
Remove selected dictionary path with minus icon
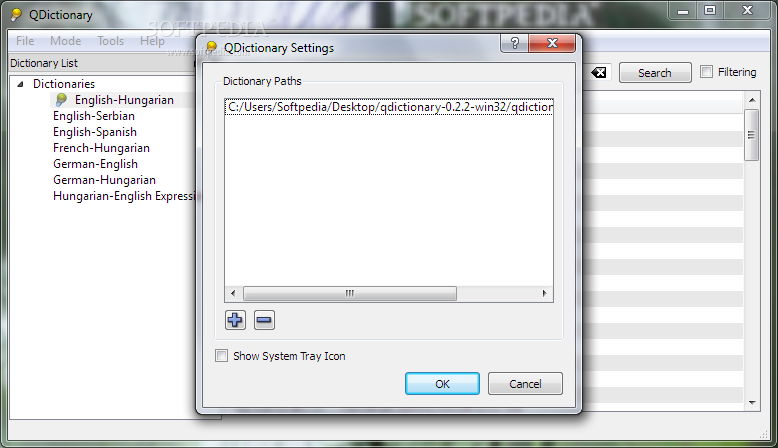coord(264,320)
